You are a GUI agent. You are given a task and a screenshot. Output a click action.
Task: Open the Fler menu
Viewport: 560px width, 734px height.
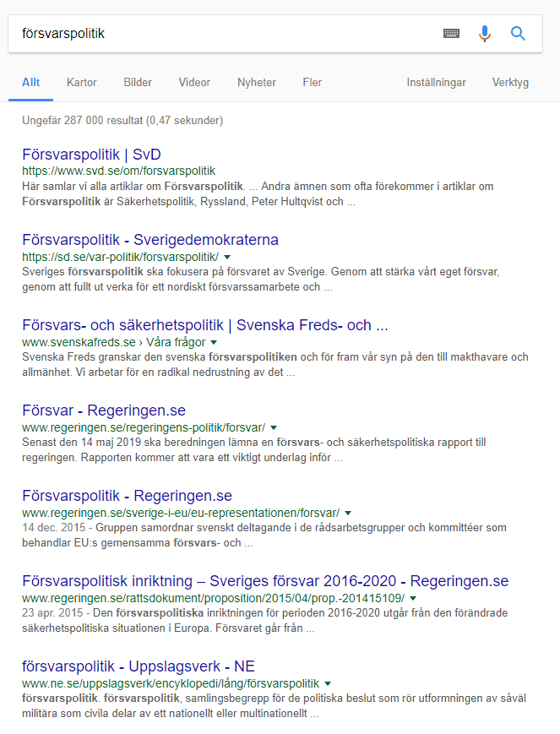click(x=313, y=83)
